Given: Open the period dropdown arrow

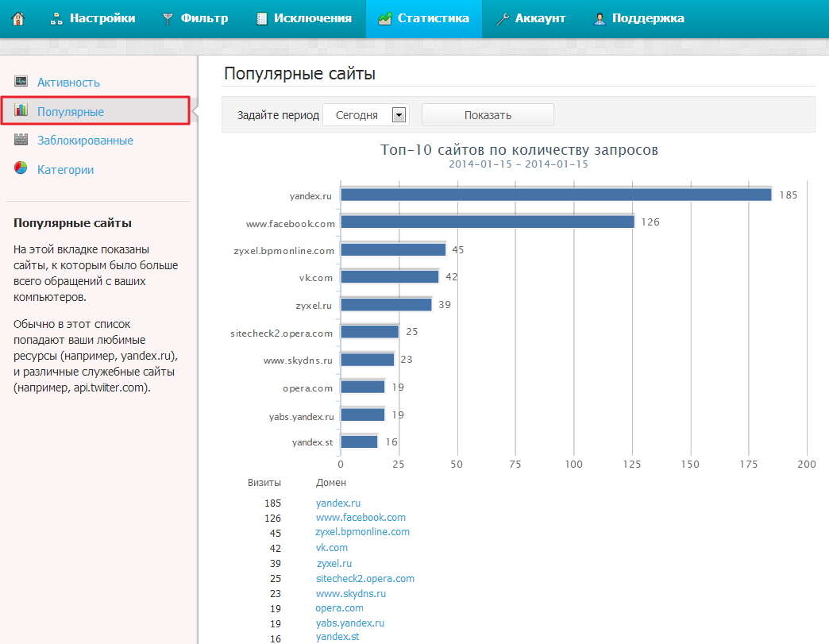Looking at the screenshot, I should coord(399,115).
